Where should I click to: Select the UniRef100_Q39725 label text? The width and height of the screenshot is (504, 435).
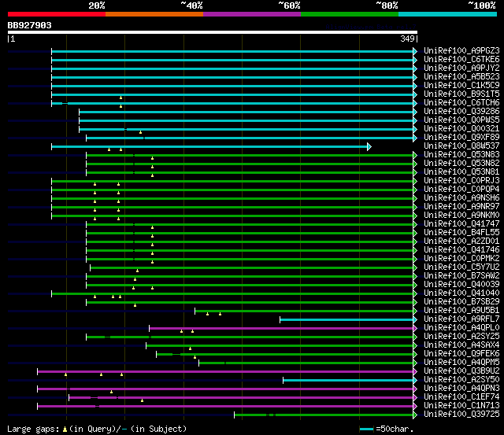(x=461, y=415)
